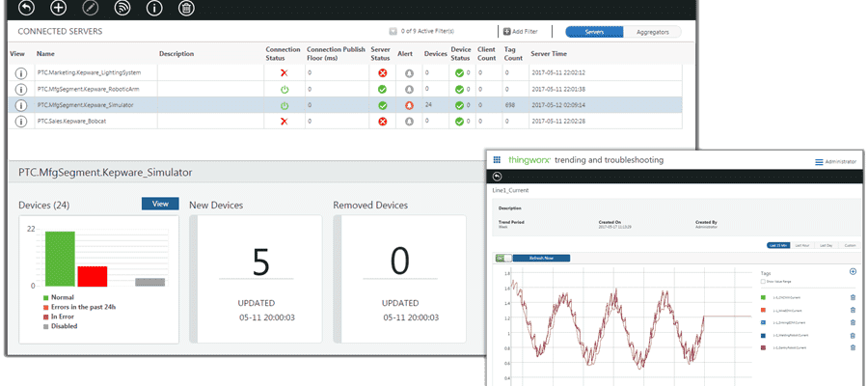Click the Disabled legend entry
This screenshot has width=868, height=386.
(60, 326)
